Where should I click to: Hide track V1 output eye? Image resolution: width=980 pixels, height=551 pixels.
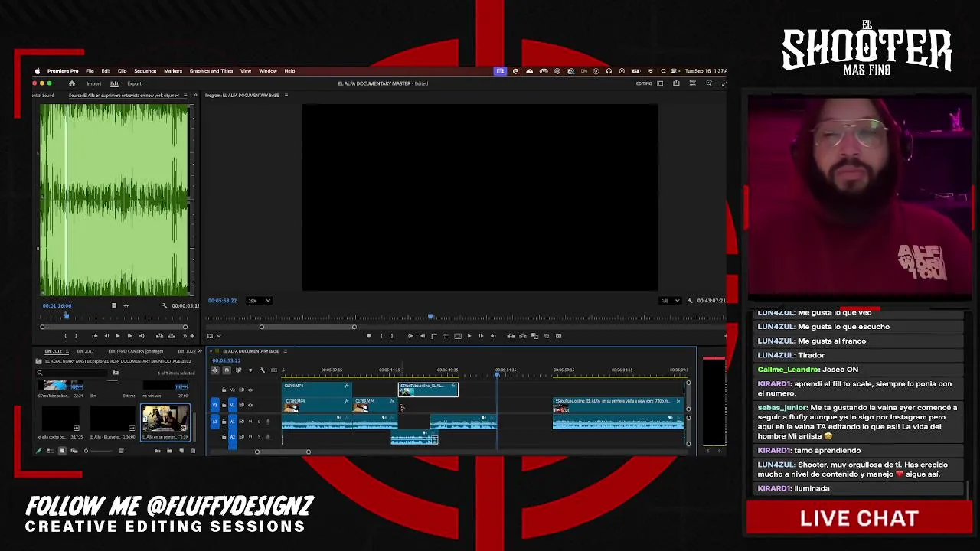tap(250, 405)
